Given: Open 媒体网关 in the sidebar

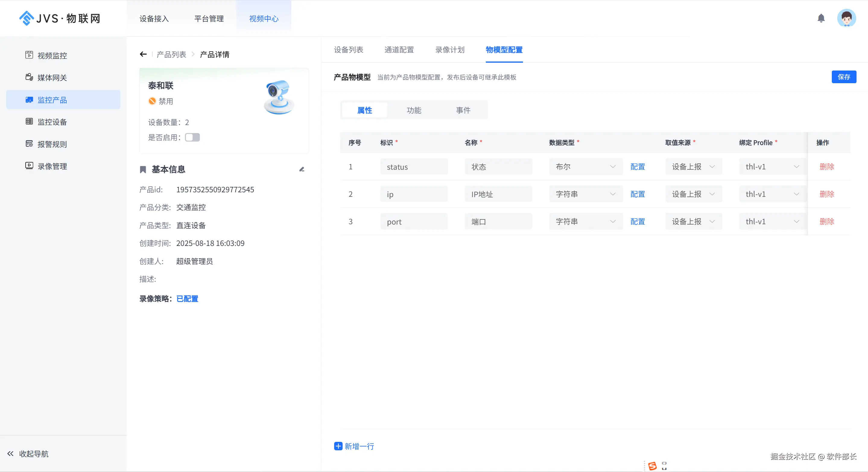Looking at the screenshot, I should tap(52, 78).
